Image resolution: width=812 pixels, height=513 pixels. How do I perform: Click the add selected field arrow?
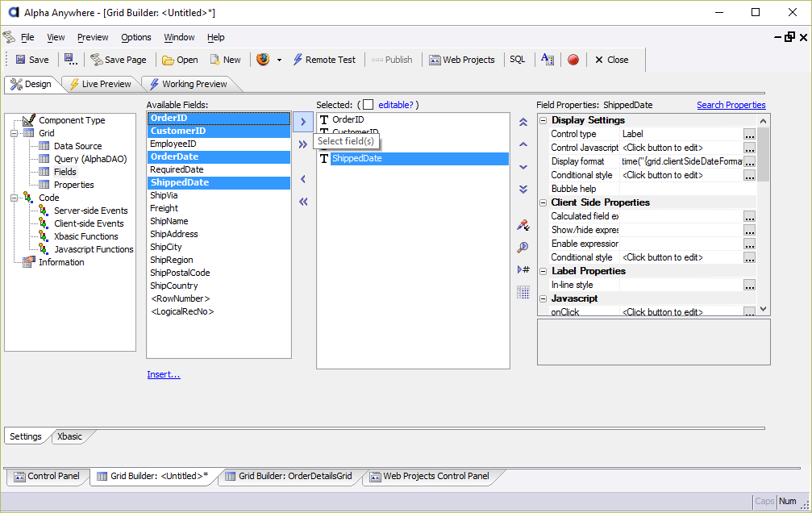(303, 123)
